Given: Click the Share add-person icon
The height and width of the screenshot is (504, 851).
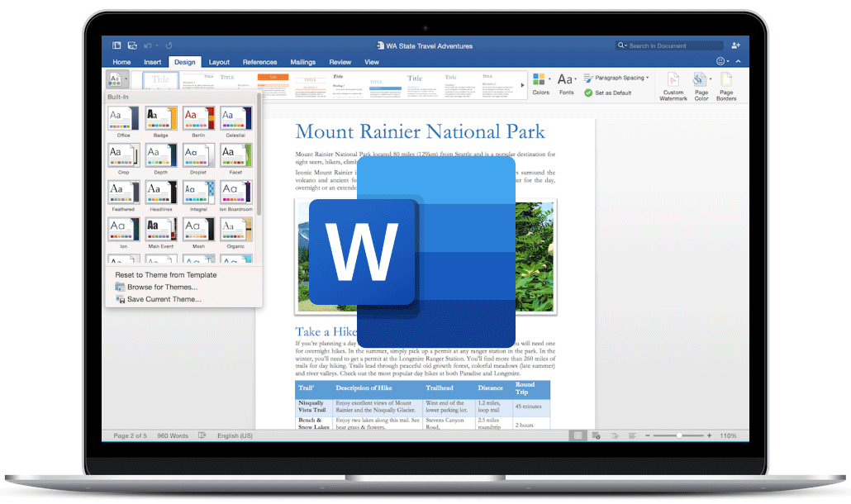Looking at the screenshot, I should (736, 45).
